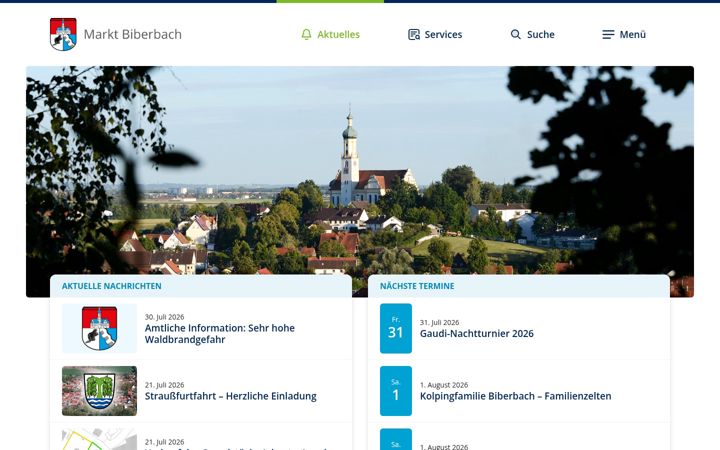
Task: Click the Waldbrandgefahr news crest thumbnail
Action: 99,328
